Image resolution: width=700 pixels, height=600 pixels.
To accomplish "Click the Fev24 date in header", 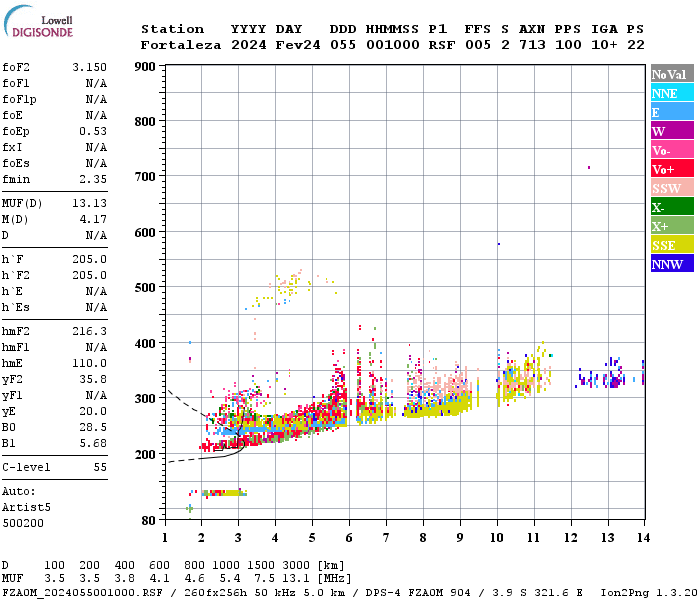I will click(x=298, y=45).
